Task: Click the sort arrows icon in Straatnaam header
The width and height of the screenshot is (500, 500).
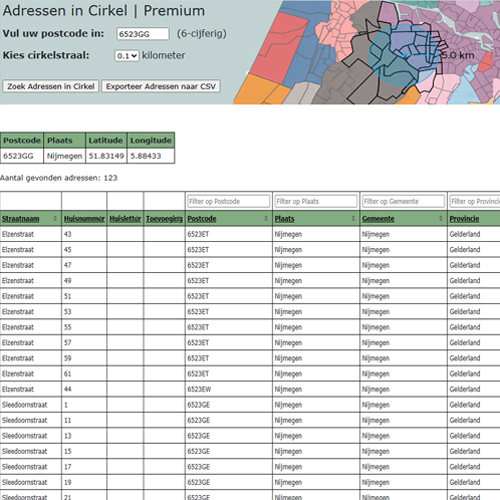Action: point(55,218)
